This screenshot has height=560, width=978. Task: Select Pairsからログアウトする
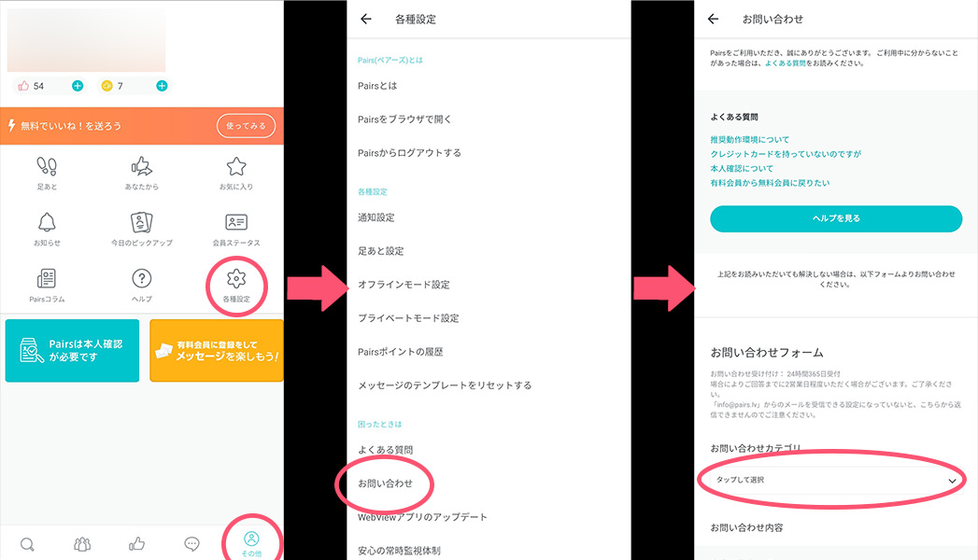pos(409,153)
